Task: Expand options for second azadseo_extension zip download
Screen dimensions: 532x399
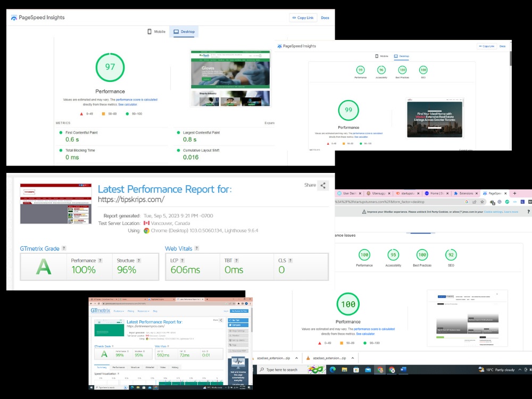Action: point(353,358)
